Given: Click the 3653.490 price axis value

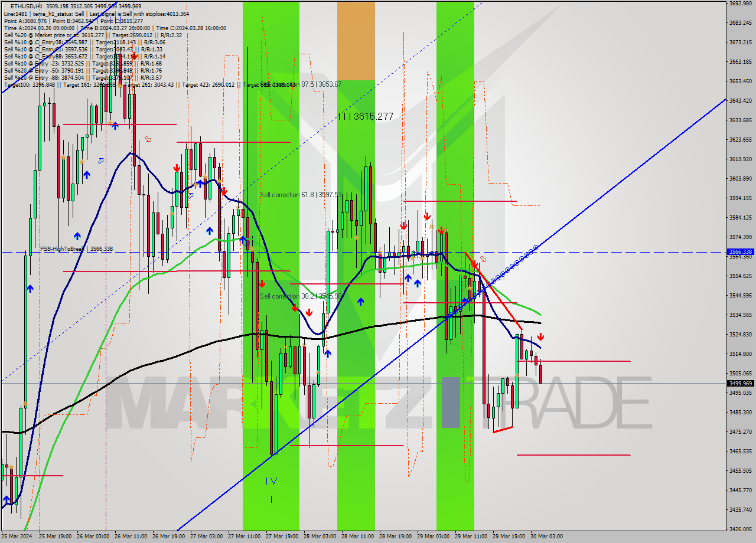Looking at the screenshot, I should [741, 81].
